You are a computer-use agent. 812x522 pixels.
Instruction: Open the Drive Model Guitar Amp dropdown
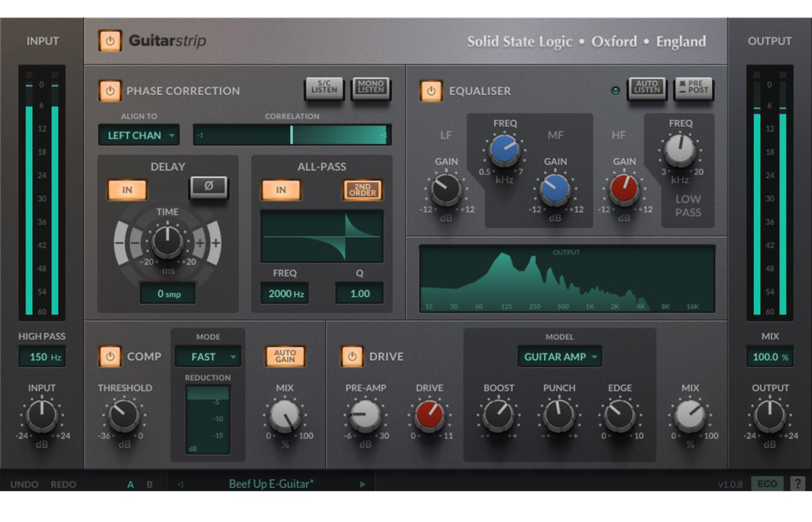[x=560, y=356]
